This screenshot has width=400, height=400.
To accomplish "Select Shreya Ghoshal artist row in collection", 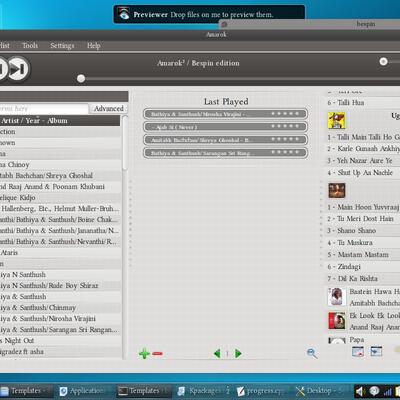I will pos(60,176).
